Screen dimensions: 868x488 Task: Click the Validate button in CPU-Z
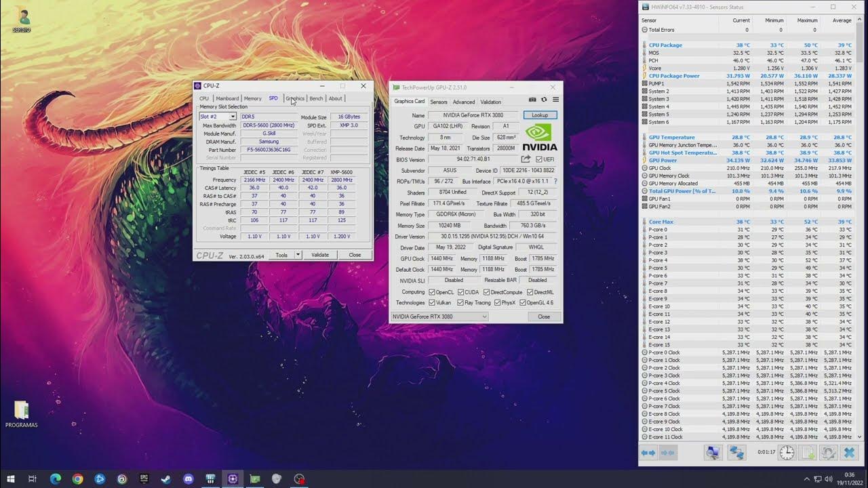[320, 255]
